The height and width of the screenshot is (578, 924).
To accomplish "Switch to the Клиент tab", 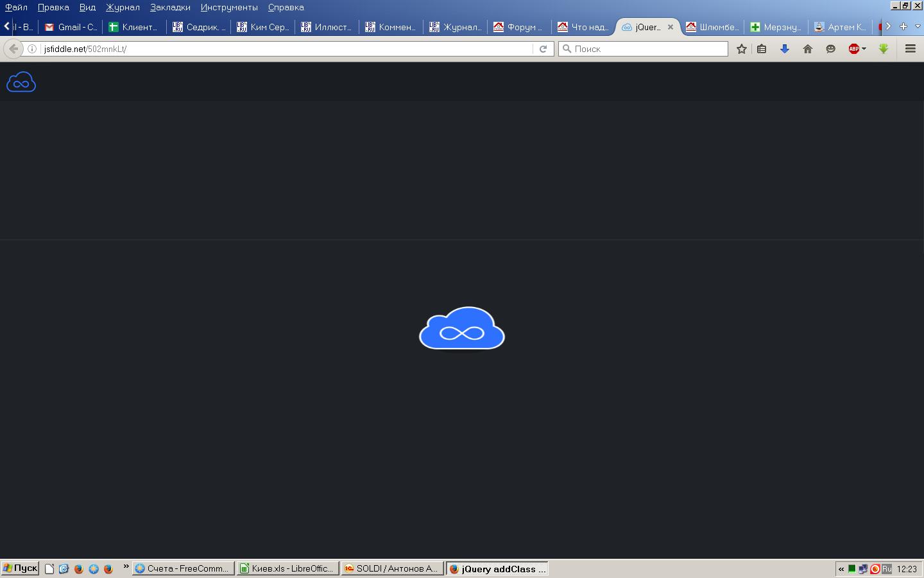I will [x=134, y=27].
